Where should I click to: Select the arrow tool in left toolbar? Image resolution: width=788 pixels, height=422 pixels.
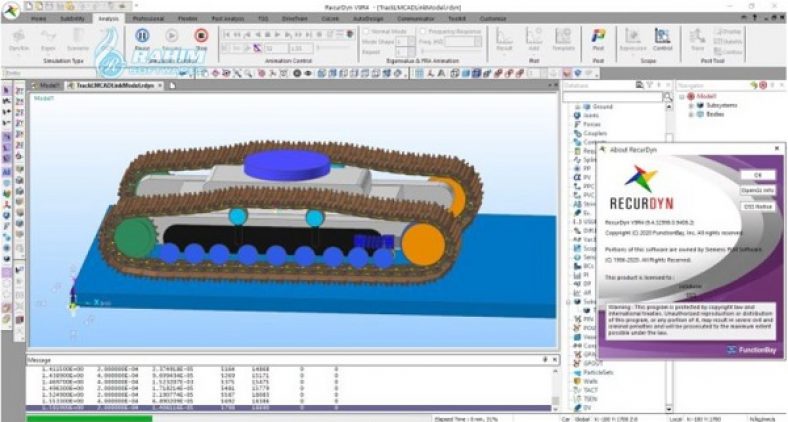coord(7,90)
